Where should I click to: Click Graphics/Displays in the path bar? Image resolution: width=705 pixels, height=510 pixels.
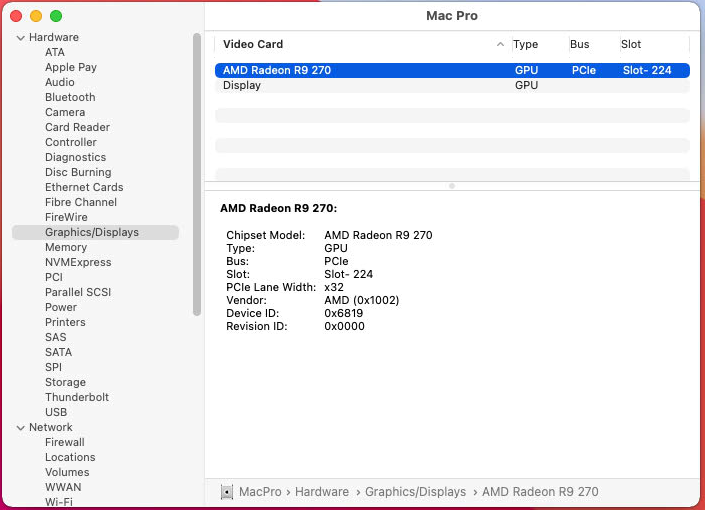point(415,492)
